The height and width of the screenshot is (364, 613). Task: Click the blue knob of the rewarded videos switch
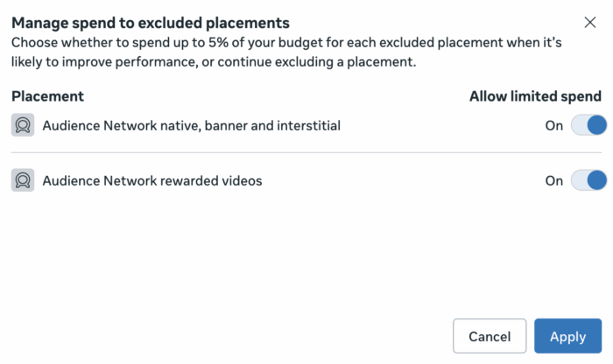[596, 181]
